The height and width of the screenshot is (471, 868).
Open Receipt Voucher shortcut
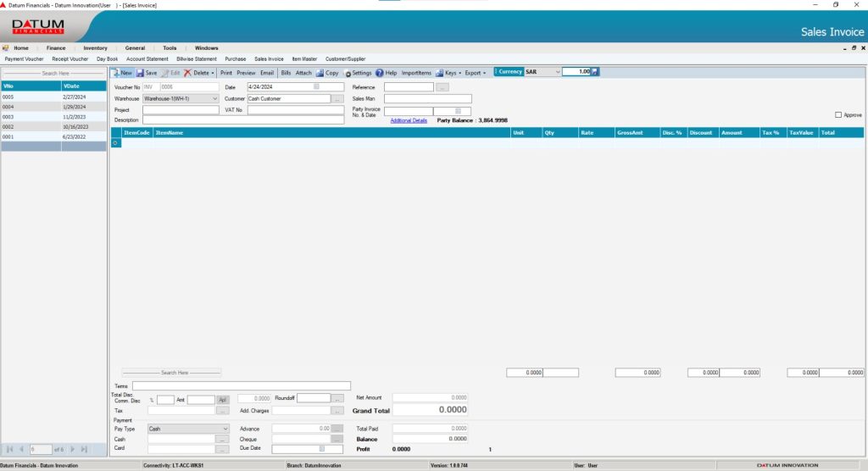pos(70,58)
